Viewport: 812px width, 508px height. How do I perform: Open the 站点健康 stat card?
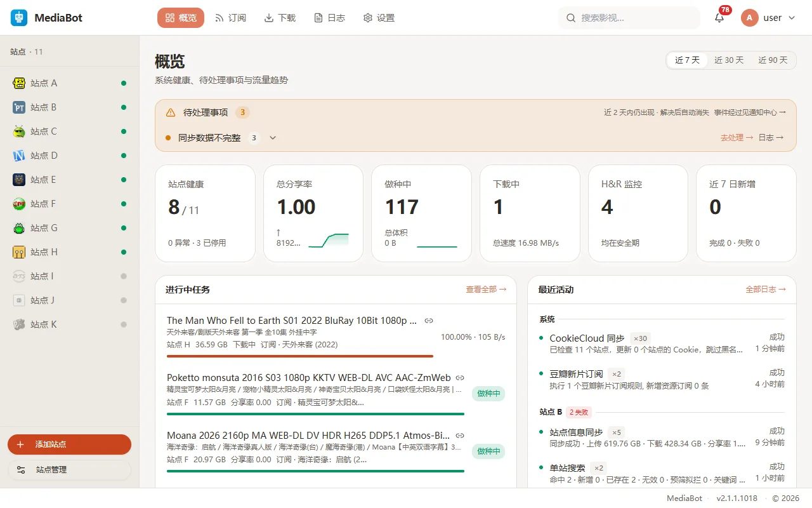205,213
